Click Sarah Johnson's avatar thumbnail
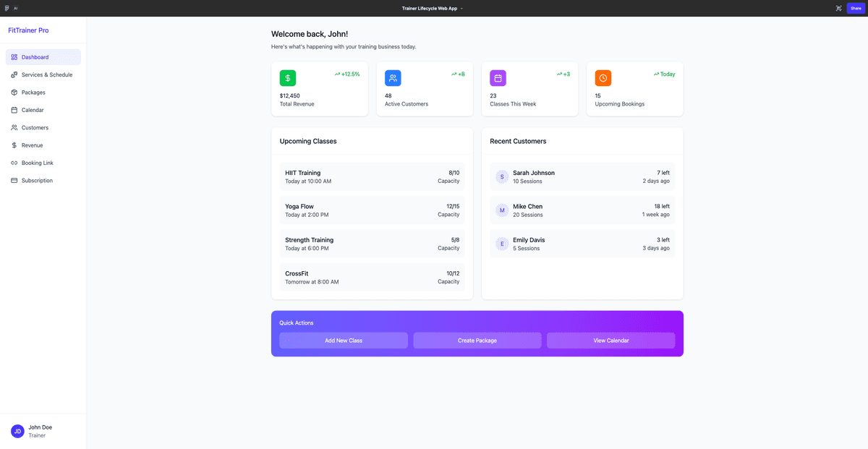Image resolution: width=868 pixels, height=449 pixels. click(x=501, y=176)
